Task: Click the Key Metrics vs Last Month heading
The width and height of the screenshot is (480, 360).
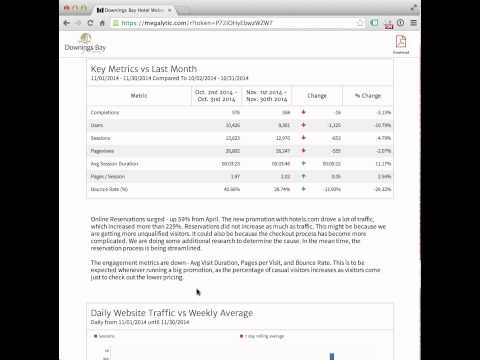Action: 144,69
